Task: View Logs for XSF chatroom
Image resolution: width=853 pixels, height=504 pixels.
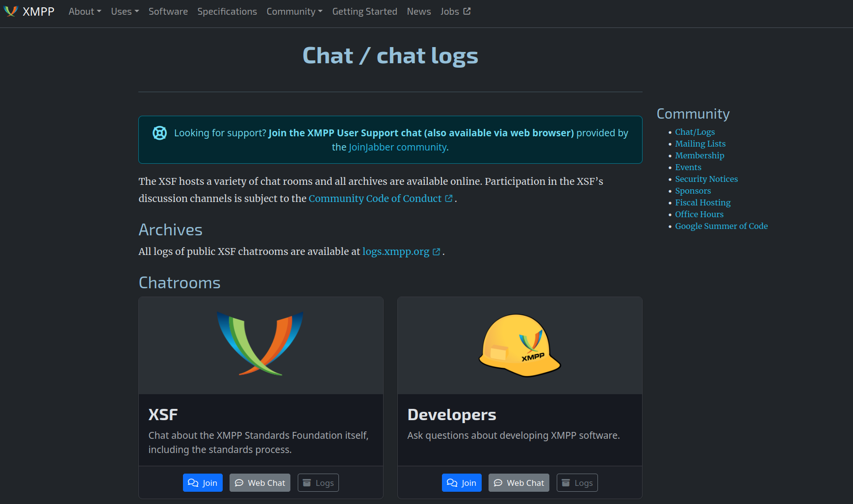Action: click(x=318, y=483)
